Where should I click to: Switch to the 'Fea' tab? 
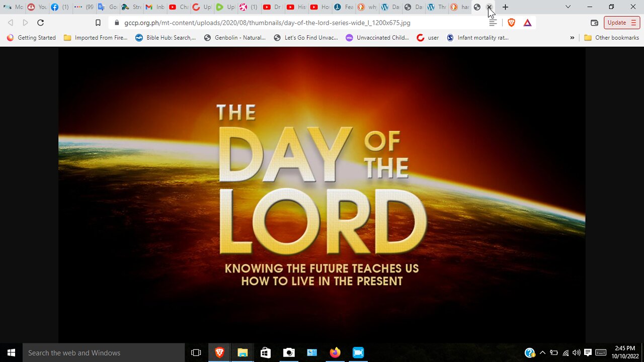[x=344, y=7]
